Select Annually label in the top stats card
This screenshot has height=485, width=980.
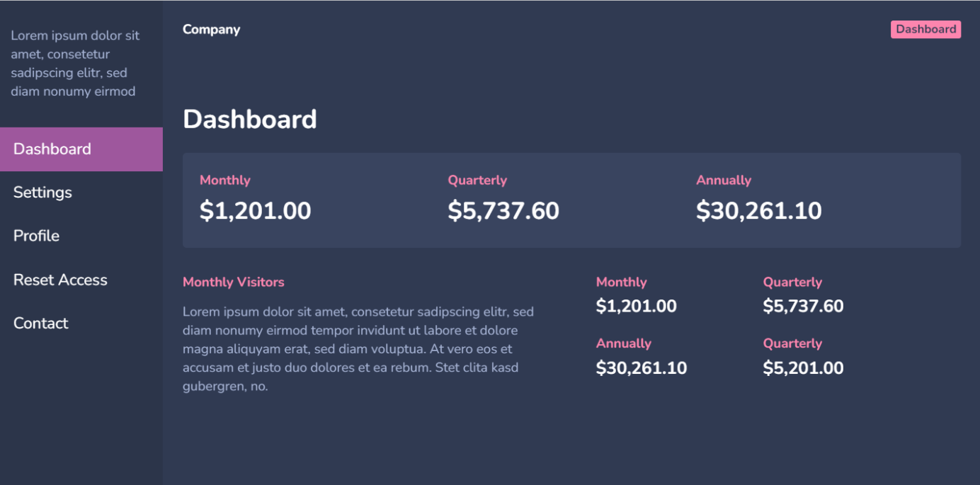click(723, 181)
